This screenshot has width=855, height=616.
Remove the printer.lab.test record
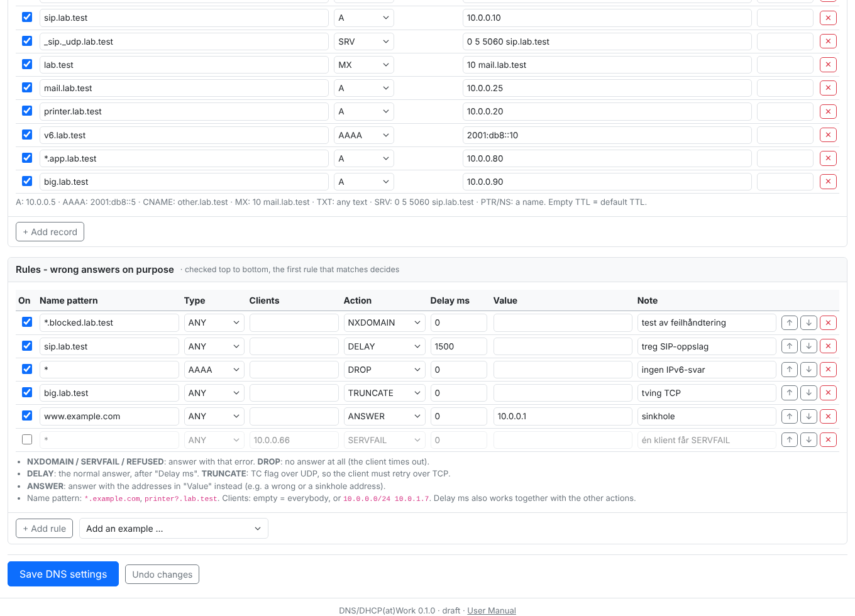[x=828, y=112]
